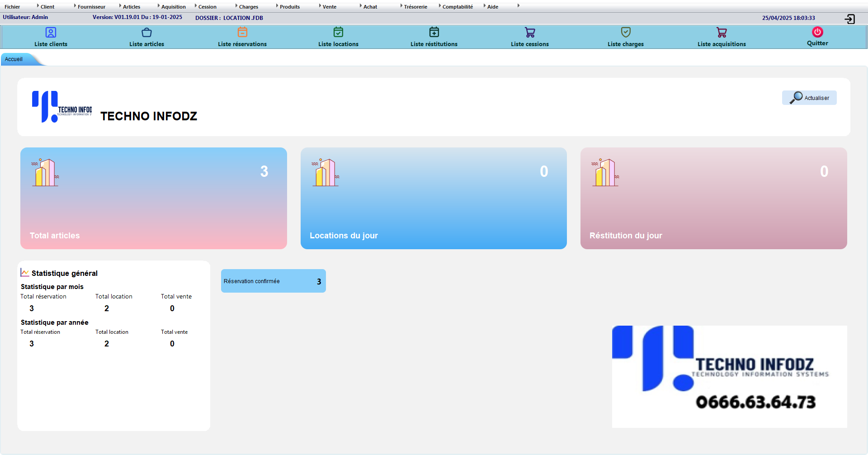Click the magnifier icon in Actualiser

coord(796,98)
